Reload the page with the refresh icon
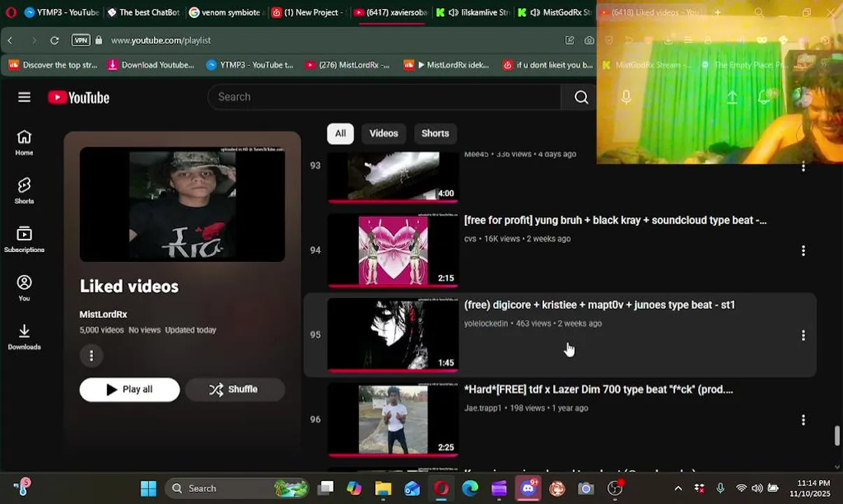Image resolution: width=843 pixels, height=504 pixels. click(55, 41)
